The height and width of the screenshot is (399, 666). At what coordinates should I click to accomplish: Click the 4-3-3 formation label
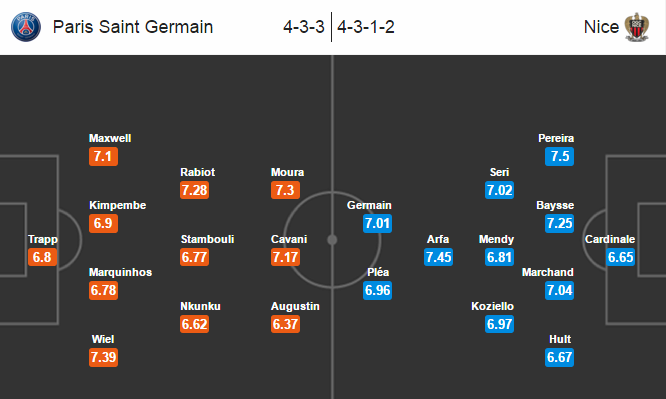coord(304,27)
